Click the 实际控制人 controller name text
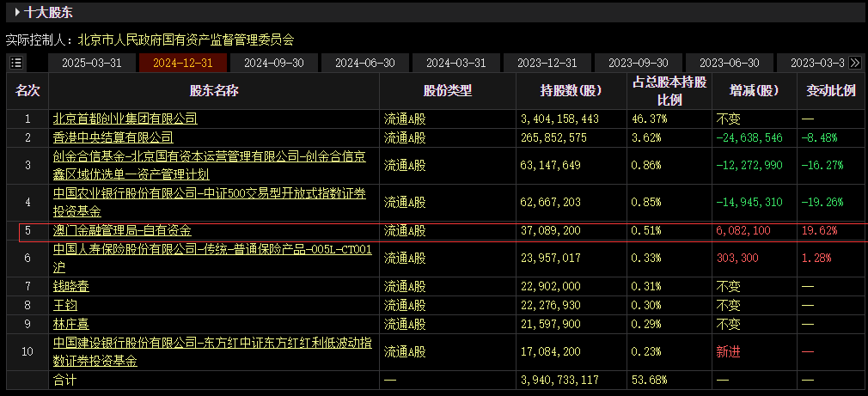This screenshot has width=868, height=396. pos(186,40)
